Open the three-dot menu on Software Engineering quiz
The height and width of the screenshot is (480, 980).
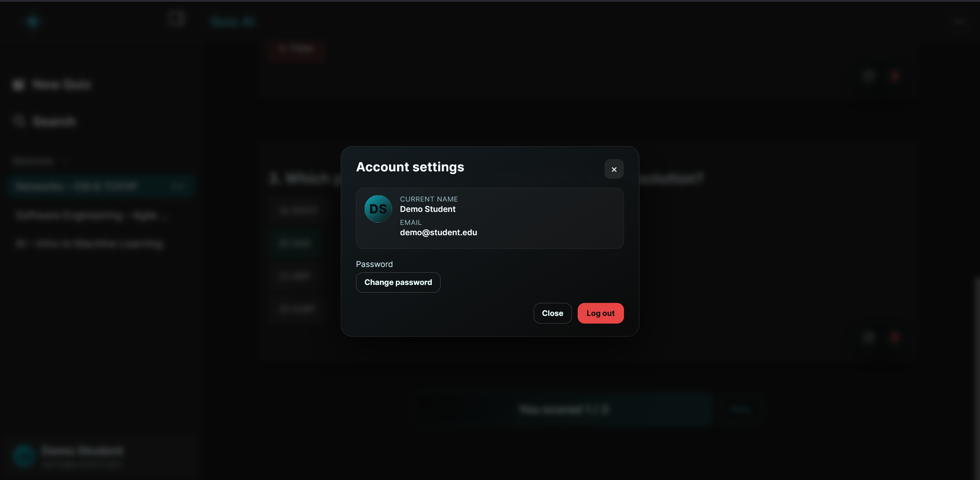(178, 215)
